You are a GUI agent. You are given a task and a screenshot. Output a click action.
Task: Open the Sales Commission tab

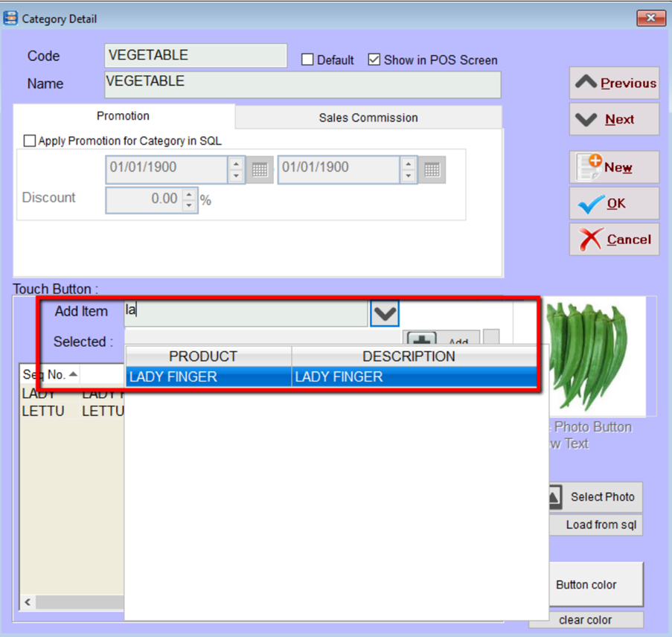[368, 118]
